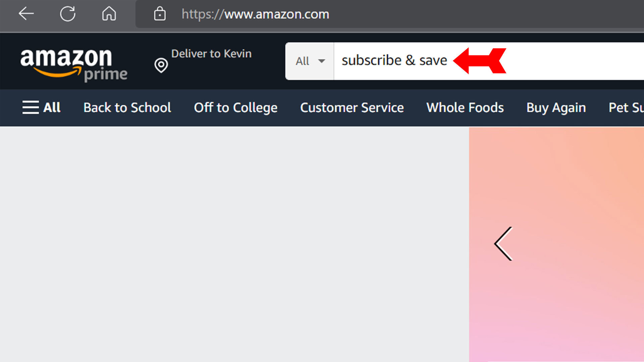Click the Amazon Prime logo icon

73,64
